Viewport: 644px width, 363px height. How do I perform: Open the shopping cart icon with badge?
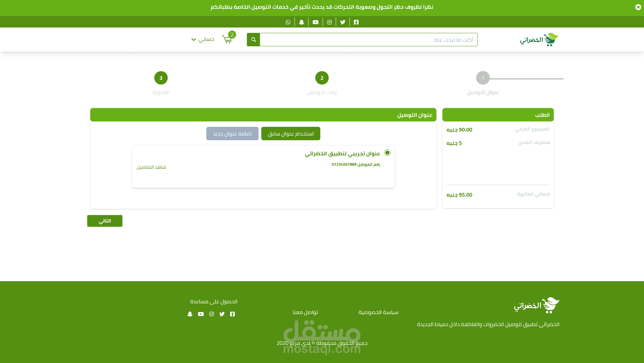[x=227, y=39]
